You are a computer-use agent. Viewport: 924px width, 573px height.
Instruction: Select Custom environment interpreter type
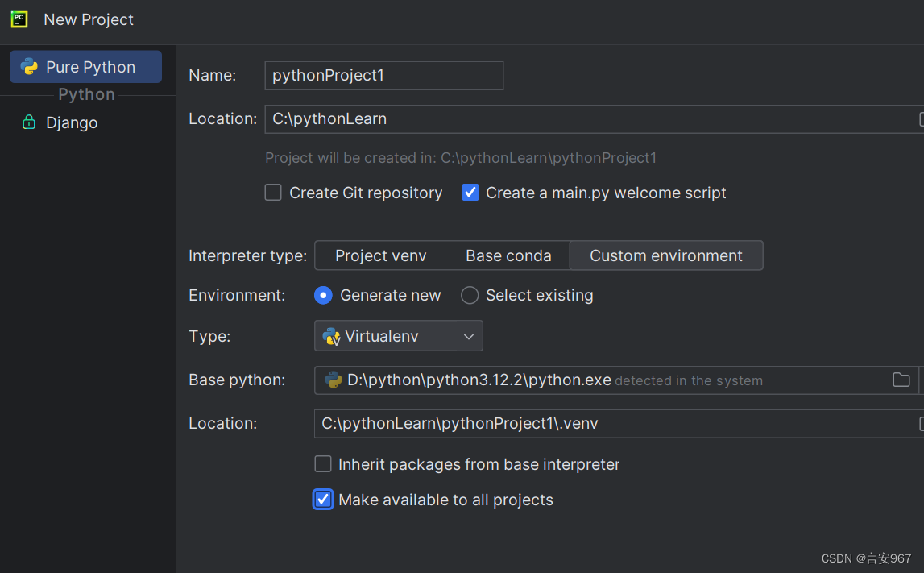666,255
